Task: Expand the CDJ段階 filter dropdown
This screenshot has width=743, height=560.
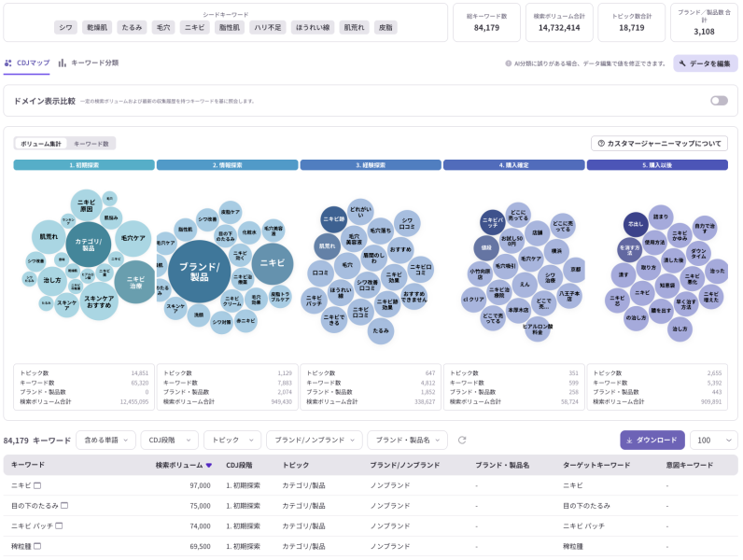Action: coord(169,440)
